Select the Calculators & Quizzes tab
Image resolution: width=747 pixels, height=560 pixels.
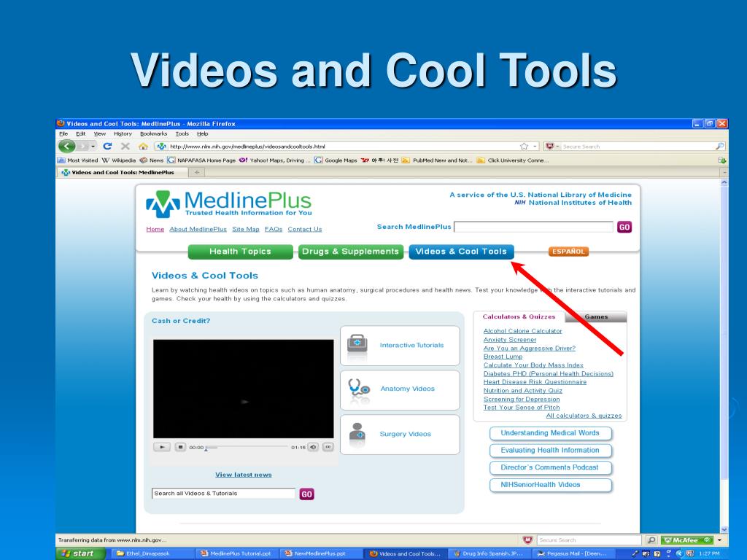tap(519, 316)
